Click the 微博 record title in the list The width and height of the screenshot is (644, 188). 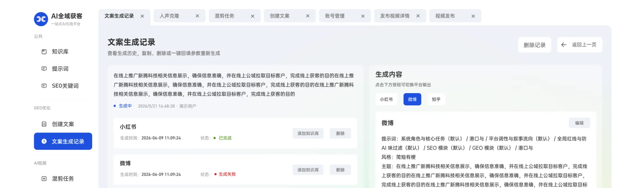pos(125,163)
